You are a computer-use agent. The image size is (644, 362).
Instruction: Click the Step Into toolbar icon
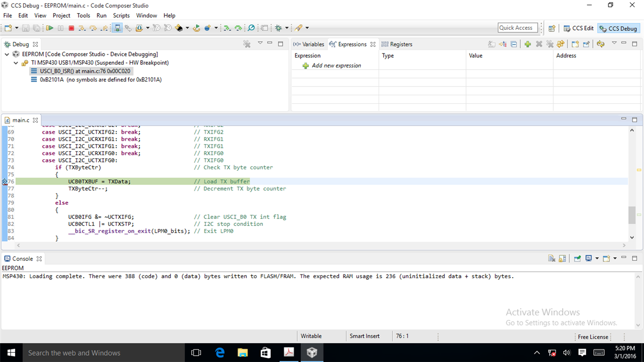point(82,28)
